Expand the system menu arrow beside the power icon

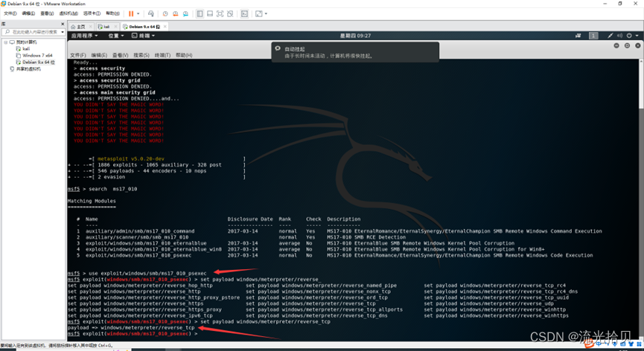tap(637, 36)
